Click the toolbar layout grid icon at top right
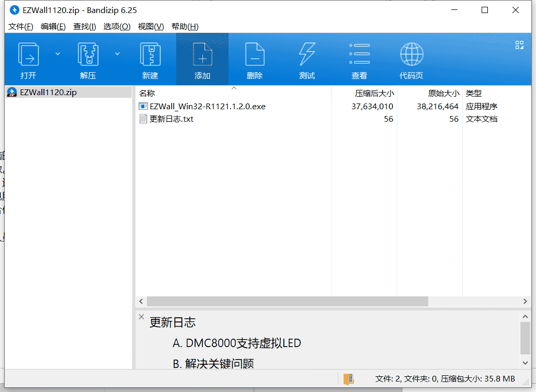The image size is (536, 392). 519,45
